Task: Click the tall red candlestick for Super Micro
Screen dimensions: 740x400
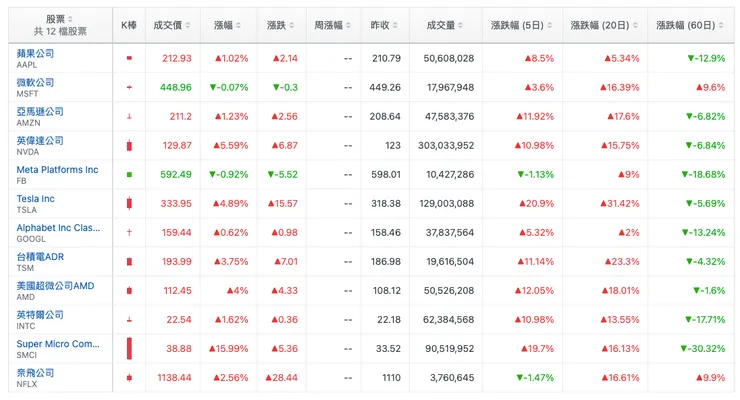Action: point(128,349)
